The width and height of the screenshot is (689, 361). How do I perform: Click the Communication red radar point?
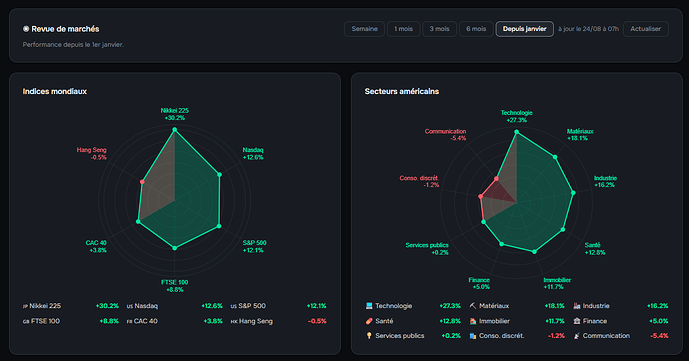point(497,179)
